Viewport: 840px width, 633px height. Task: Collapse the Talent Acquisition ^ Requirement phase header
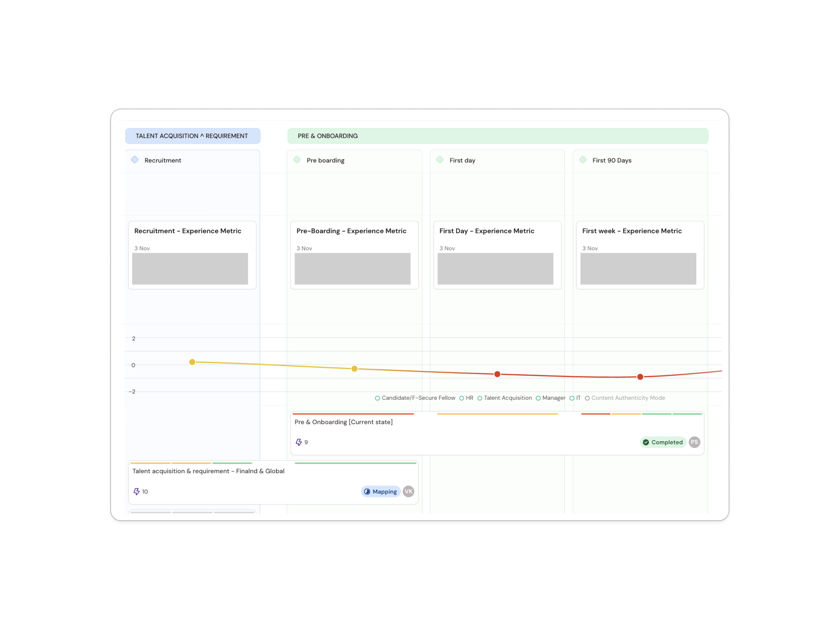point(193,136)
